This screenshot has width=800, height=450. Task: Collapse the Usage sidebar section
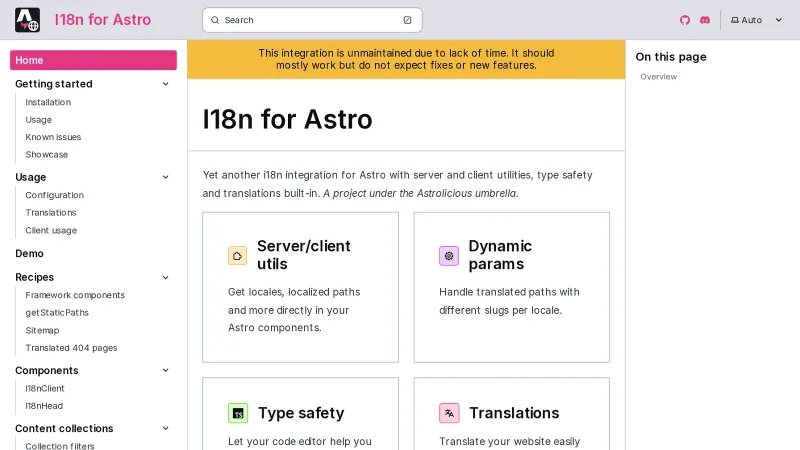(166, 177)
